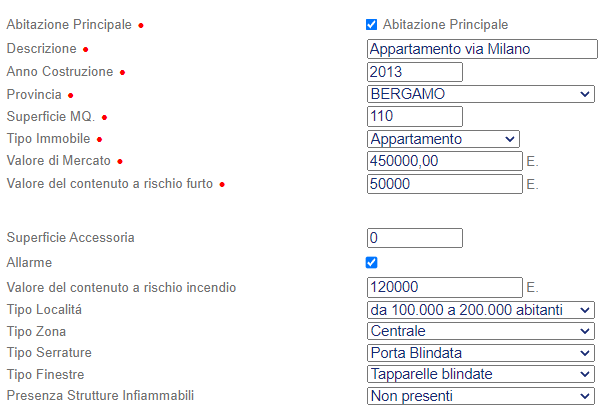Click the Superficie MQ. input box
This screenshot has height=414, width=602.
point(415,117)
